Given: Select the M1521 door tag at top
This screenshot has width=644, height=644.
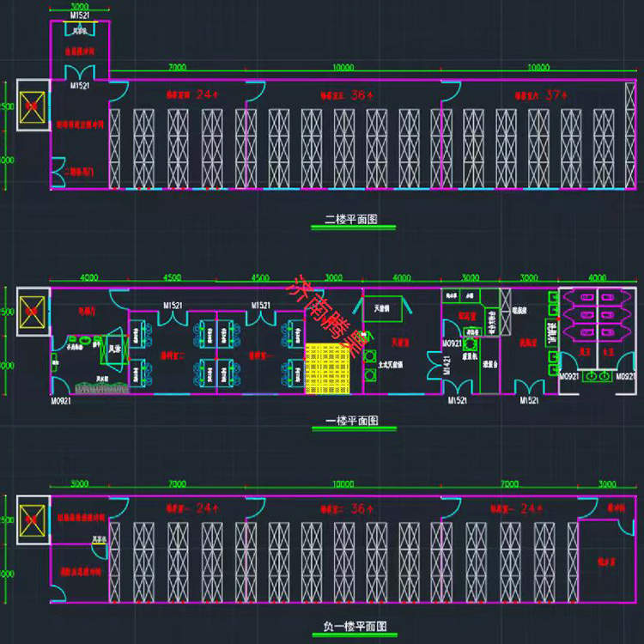Looking at the screenshot, I should pos(80,15).
